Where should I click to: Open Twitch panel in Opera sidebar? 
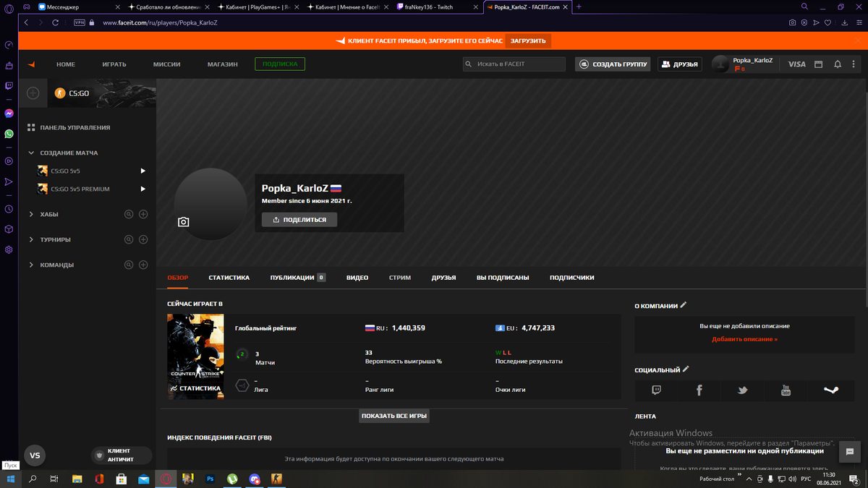[x=9, y=86]
